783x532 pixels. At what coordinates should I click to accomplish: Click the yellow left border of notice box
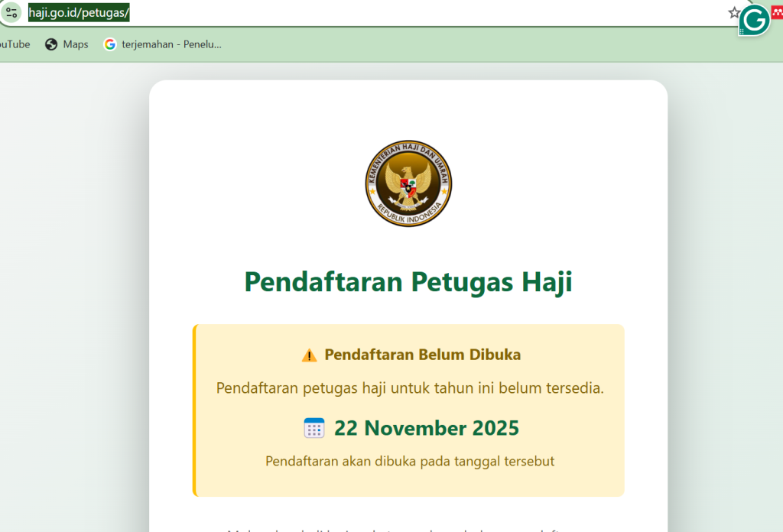pos(194,410)
